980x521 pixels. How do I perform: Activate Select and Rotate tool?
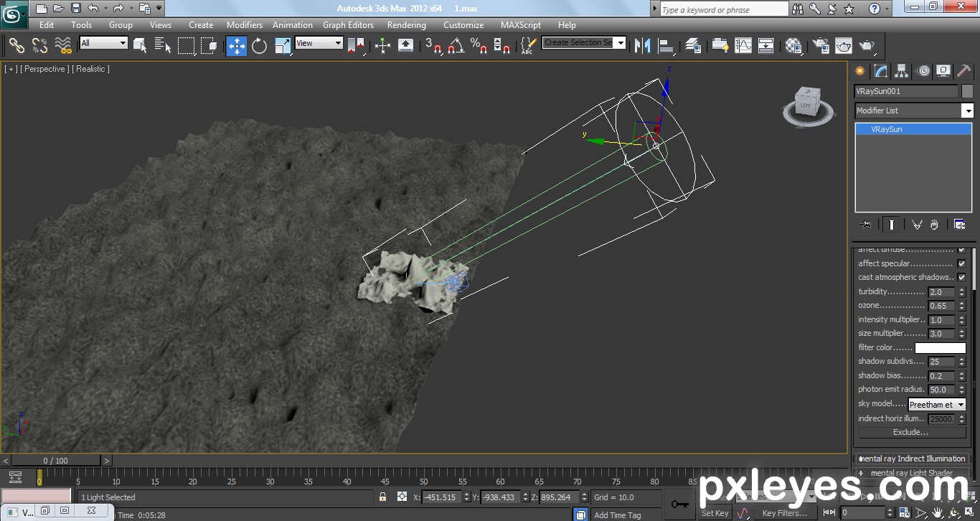pos(259,46)
